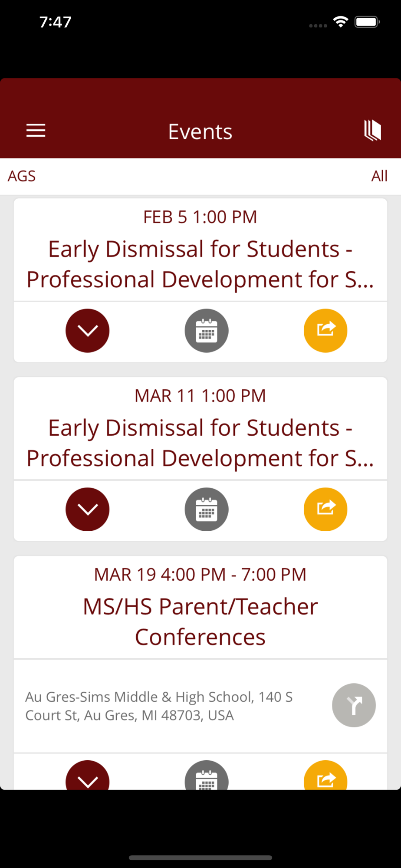Screen dimensions: 401x868
Task: Tap the MAR 19 4:00 PM - 7:00 PM date
Action: (200, 575)
